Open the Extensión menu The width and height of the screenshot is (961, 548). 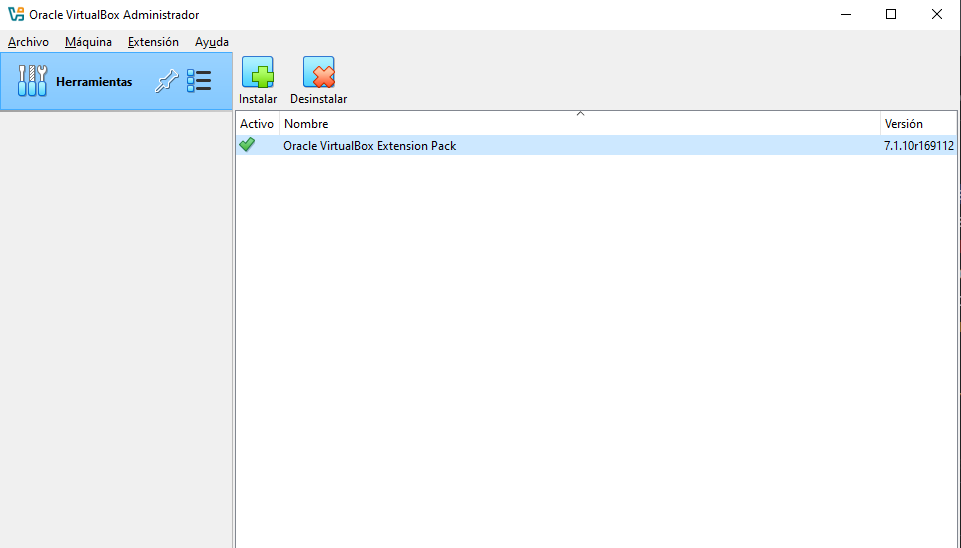(x=153, y=42)
